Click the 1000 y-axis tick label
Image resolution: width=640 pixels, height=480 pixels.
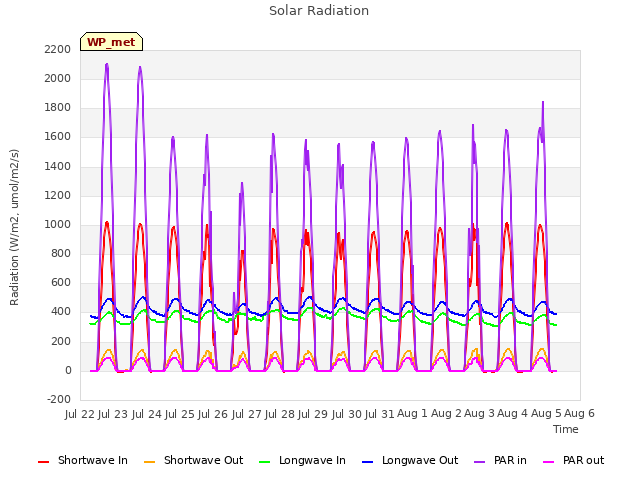coord(58,224)
